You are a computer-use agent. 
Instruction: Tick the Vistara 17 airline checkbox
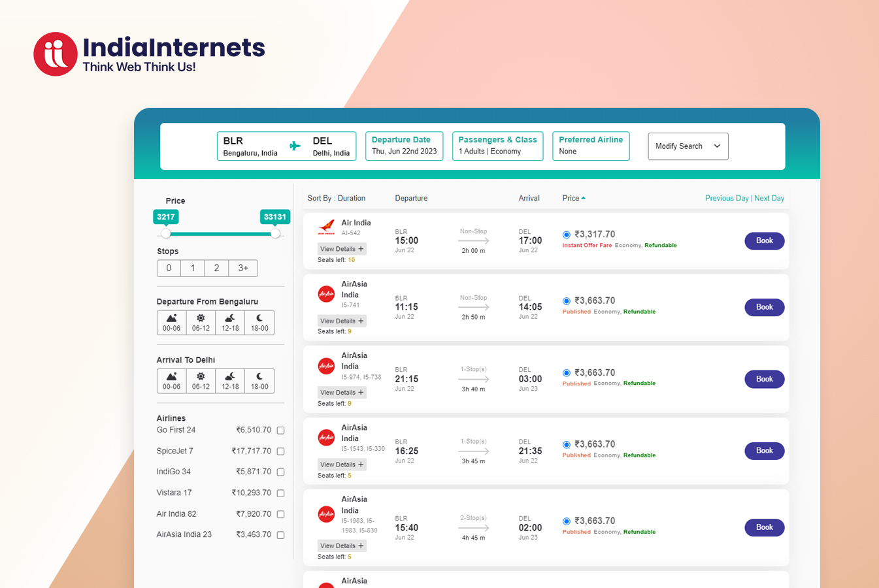click(280, 493)
